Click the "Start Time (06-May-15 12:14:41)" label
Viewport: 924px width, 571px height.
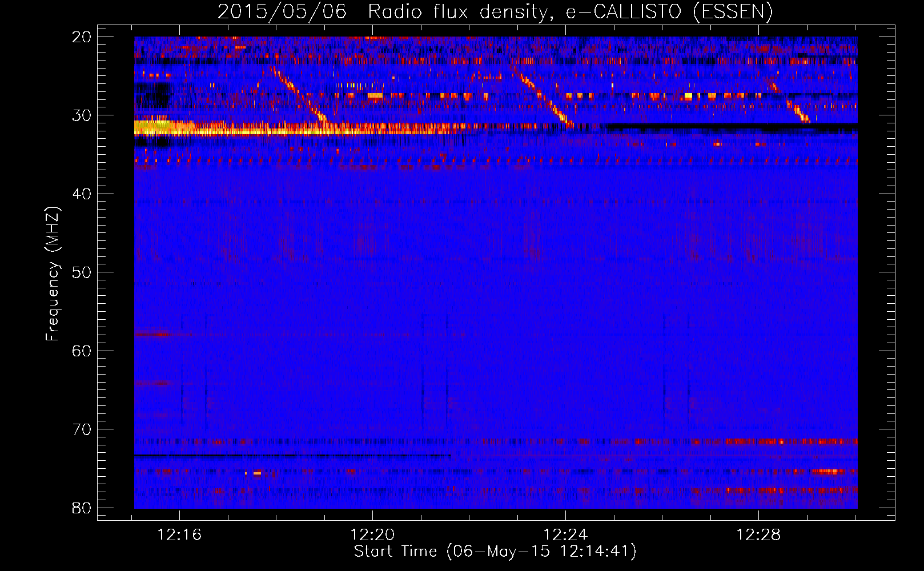coord(495,552)
